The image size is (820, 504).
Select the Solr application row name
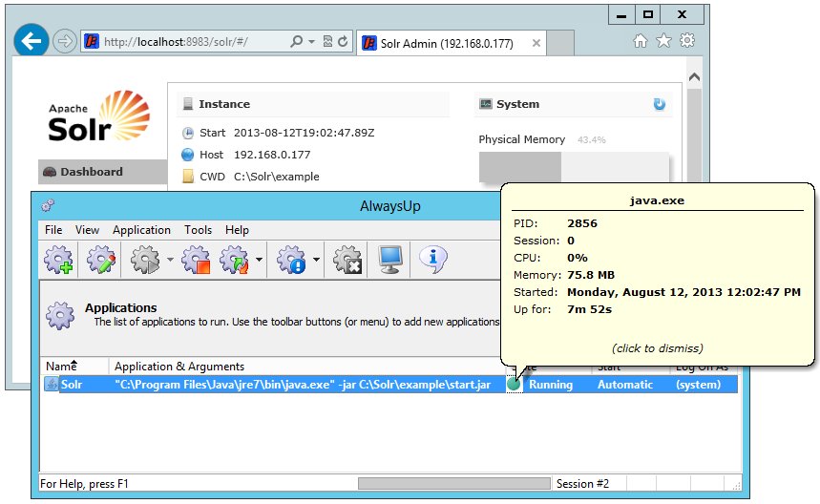click(x=72, y=385)
